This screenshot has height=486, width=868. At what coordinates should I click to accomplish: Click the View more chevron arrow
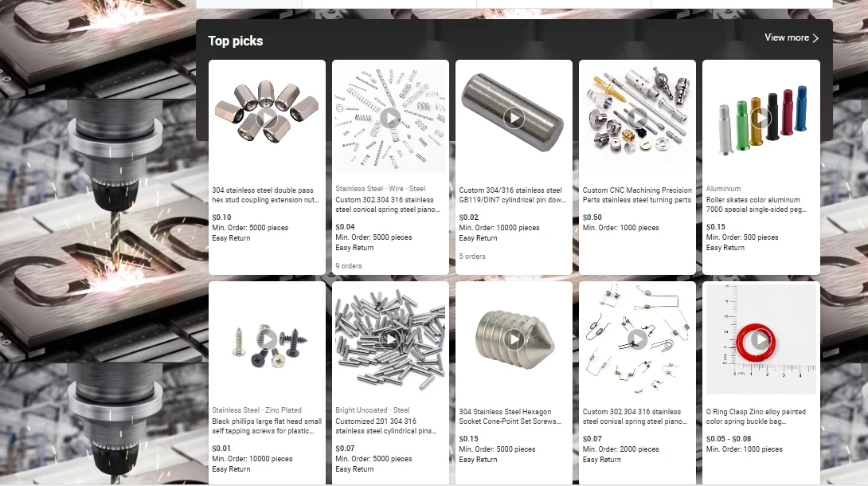click(815, 37)
